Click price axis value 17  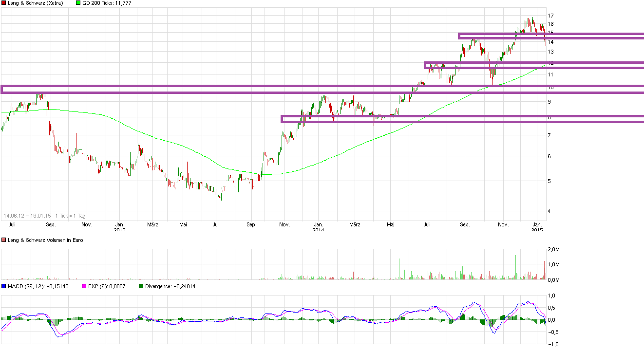pyautogui.click(x=550, y=16)
